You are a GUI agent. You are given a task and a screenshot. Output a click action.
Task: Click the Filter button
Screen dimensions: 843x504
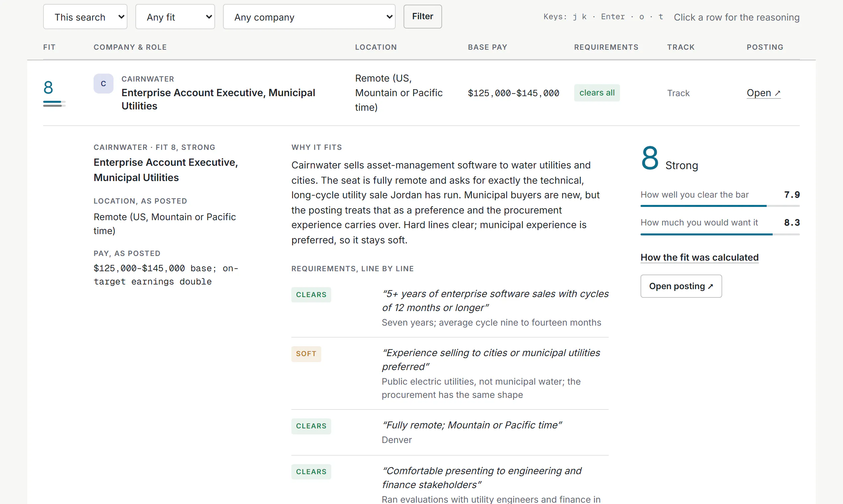coord(422,16)
